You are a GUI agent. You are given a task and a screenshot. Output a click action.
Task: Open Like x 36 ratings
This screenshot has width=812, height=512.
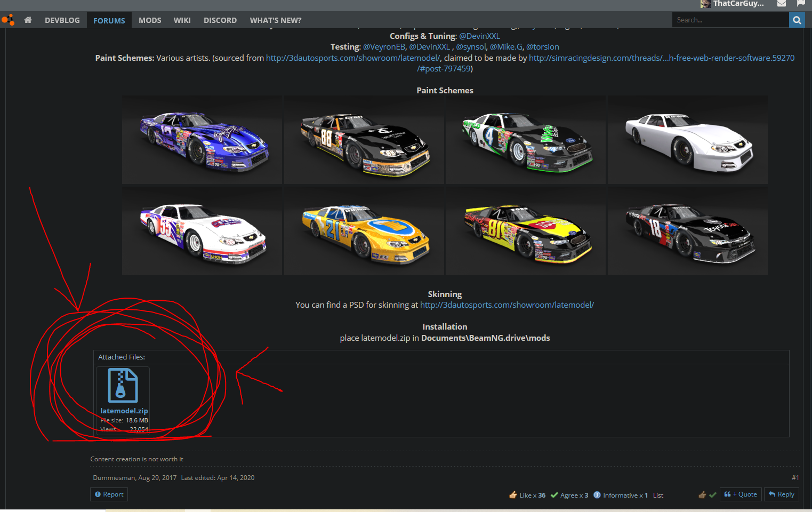tap(527, 495)
